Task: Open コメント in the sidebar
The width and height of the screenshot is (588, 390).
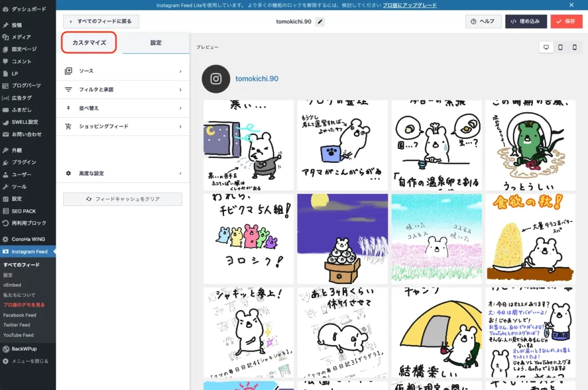Action: pyautogui.click(x=28, y=61)
